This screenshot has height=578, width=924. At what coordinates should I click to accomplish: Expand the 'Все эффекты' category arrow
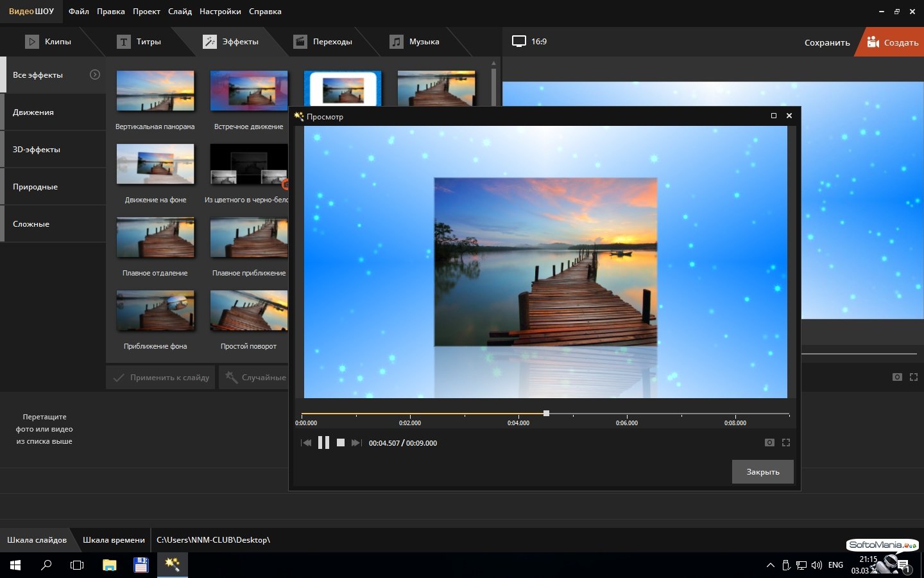(95, 74)
